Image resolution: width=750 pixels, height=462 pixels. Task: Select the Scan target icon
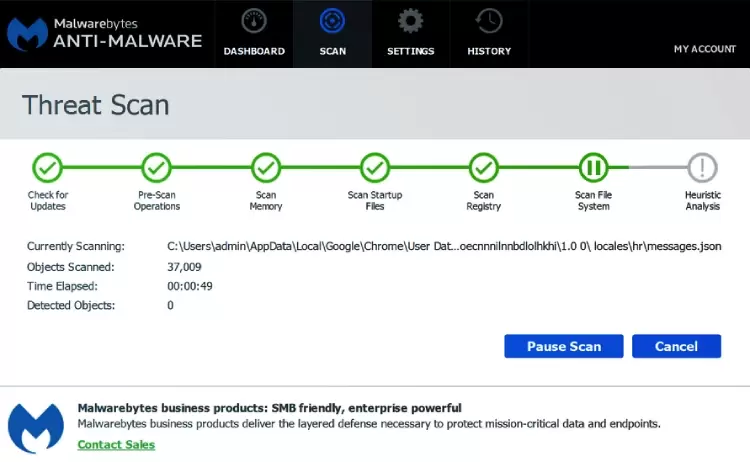tap(332, 21)
